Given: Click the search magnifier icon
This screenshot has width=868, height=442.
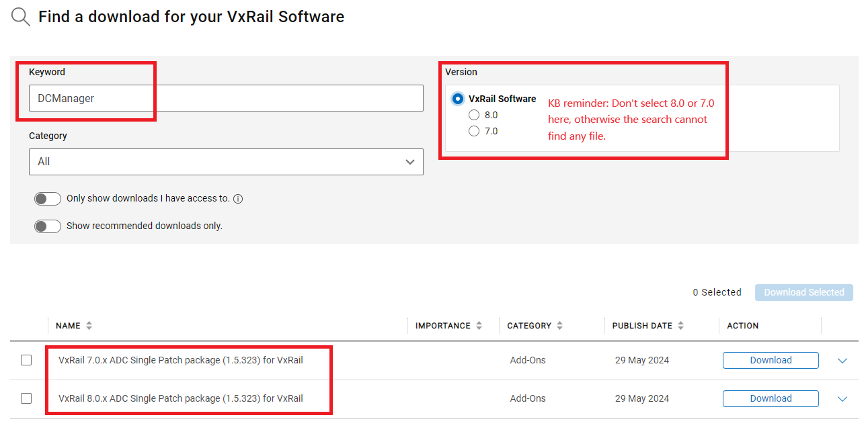Looking at the screenshot, I should click(19, 16).
